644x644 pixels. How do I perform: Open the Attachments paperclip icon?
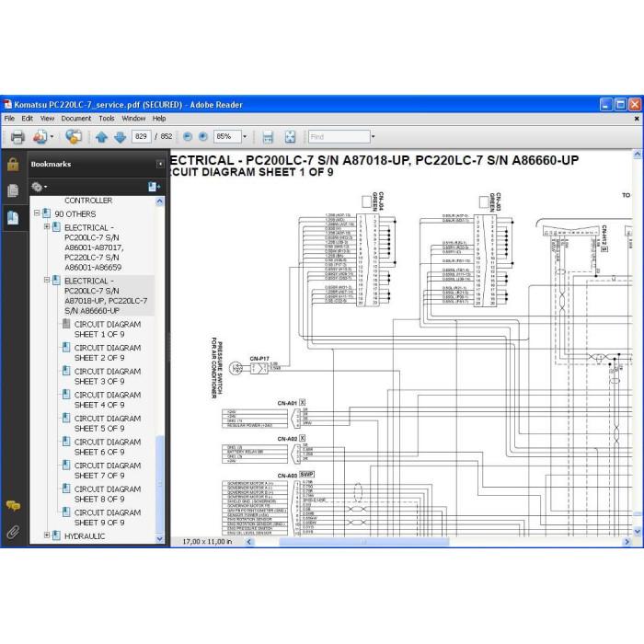pos(13,533)
